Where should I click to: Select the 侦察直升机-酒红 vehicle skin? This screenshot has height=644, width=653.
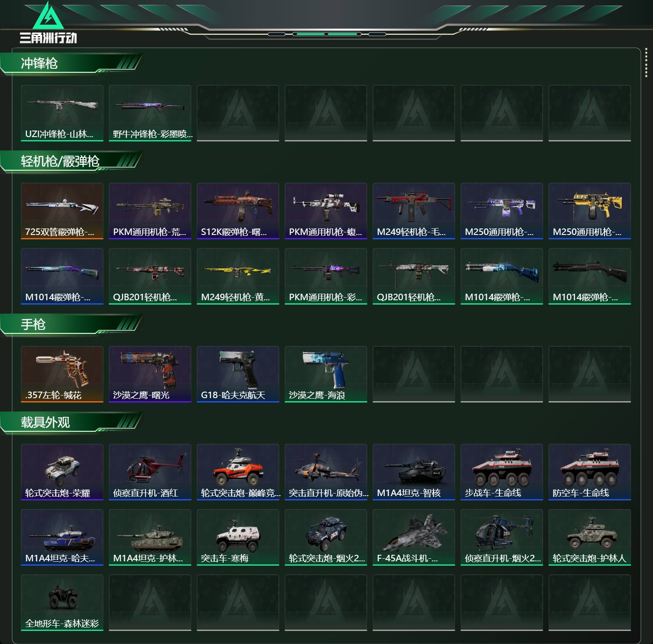pos(150,472)
